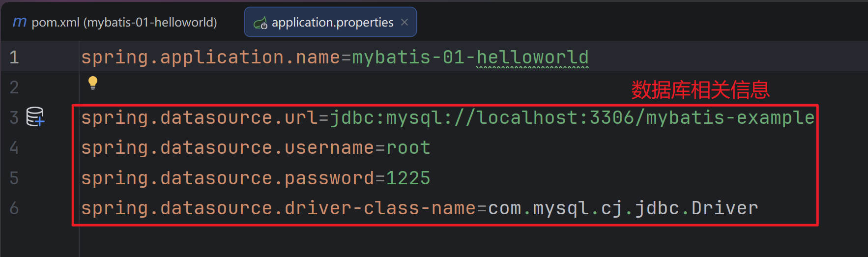Click line number 5 in the gutter
Viewport: 868px width, 257px height.
(x=14, y=178)
